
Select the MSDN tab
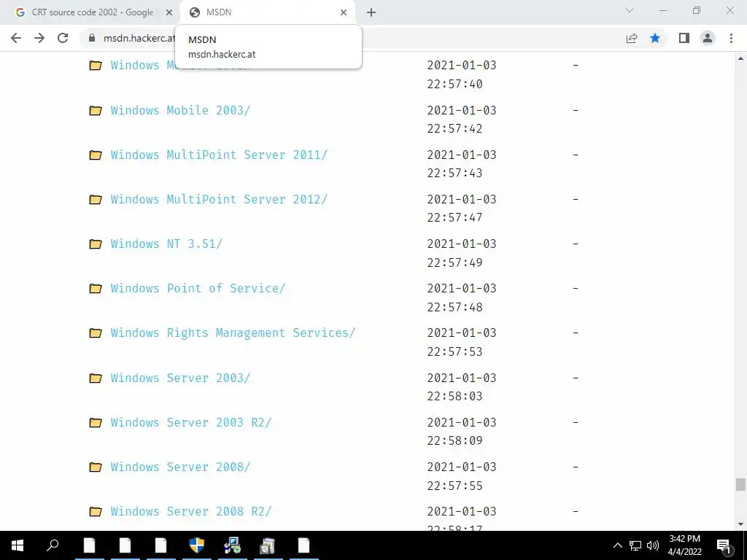pyautogui.click(x=268, y=12)
